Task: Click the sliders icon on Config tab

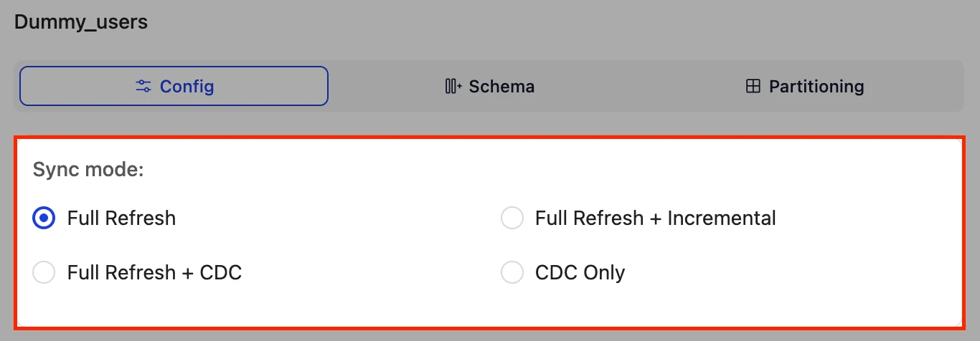Action: (x=143, y=87)
